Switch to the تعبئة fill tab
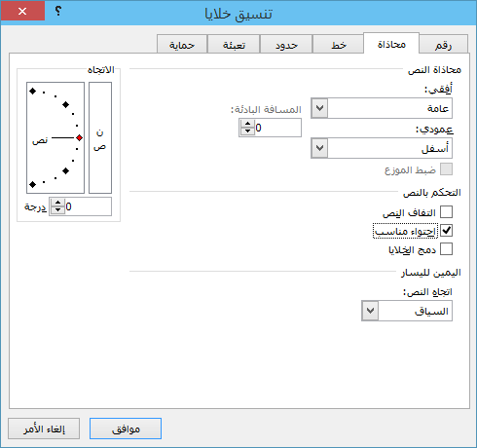Screen dimensions: 477x448 coord(234,45)
